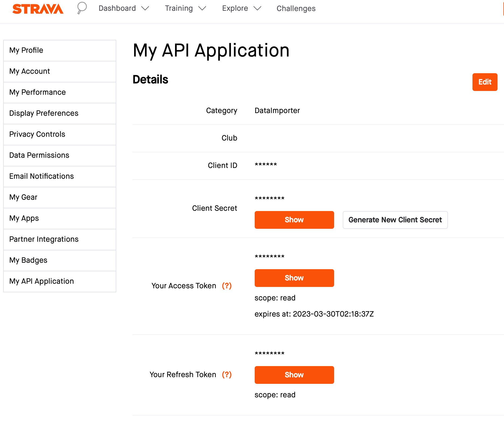Viewport: 504px width, 421px height.
Task: Click the access token expiry timestamp
Action: pyautogui.click(x=333, y=314)
